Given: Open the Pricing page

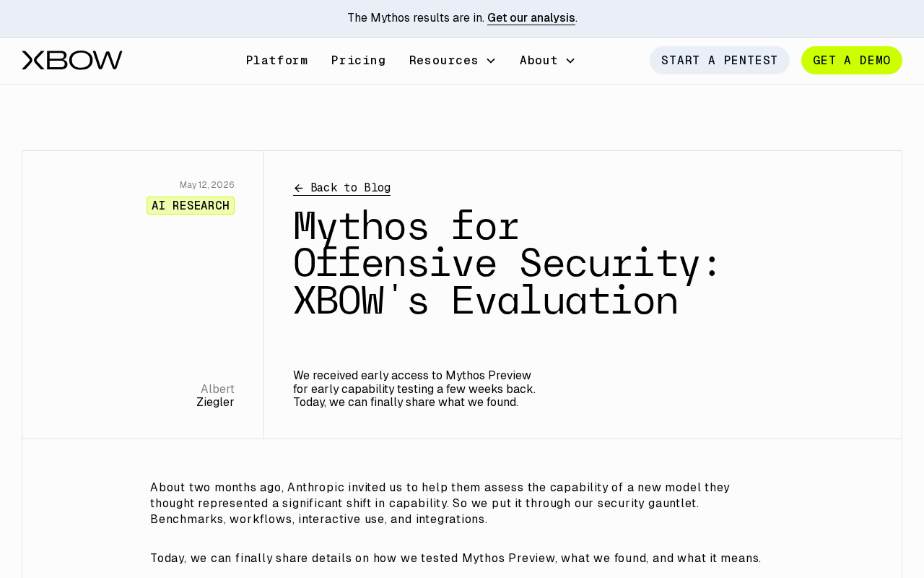Looking at the screenshot, I should coord(359,61).
